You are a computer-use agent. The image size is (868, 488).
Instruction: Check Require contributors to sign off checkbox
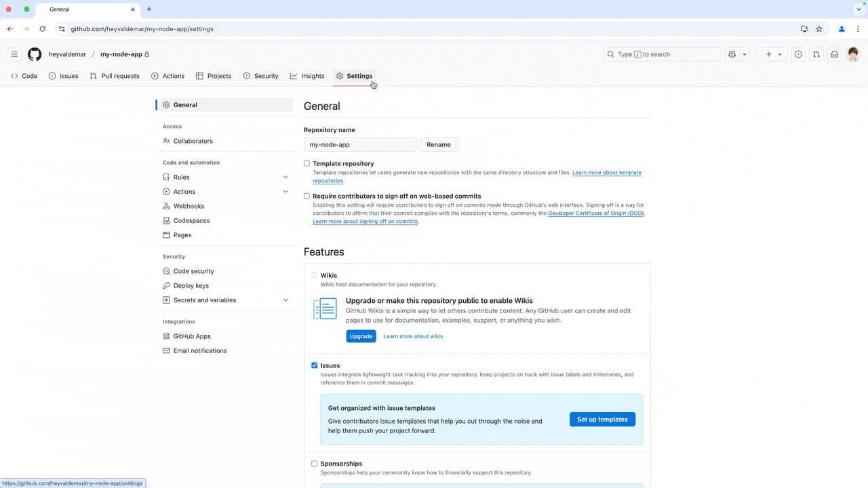[307, 196]
